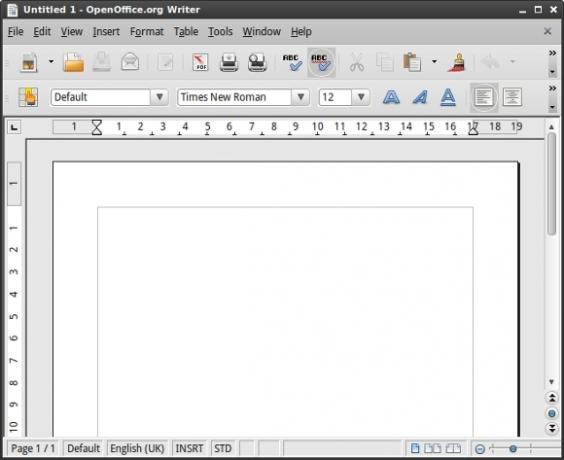Open a file with the folder icon
Screen dimensions: 564x460
(74, 62)
